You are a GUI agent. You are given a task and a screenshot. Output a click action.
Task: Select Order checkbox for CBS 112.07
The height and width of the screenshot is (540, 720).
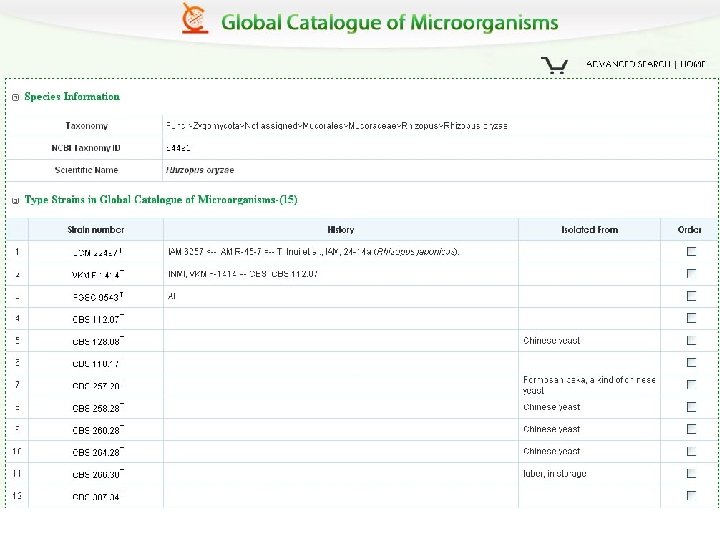click(x=691, y=318)
